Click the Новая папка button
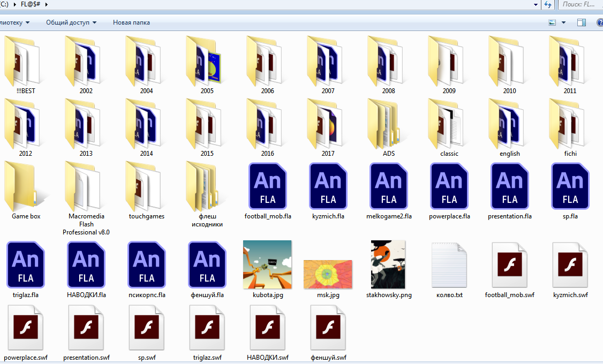The width and height of the screenshot is (603, 364). coord(131,22)
